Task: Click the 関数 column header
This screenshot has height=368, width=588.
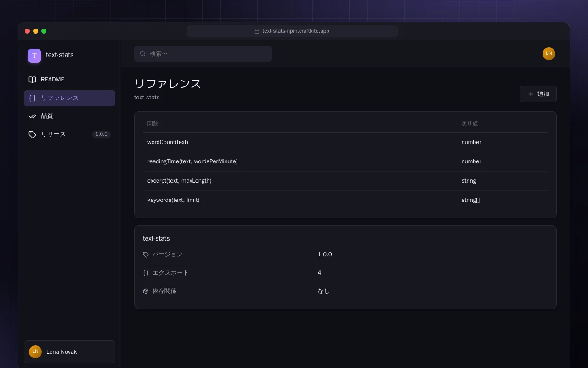Action: pyautogui.click(x=153, y=123)
